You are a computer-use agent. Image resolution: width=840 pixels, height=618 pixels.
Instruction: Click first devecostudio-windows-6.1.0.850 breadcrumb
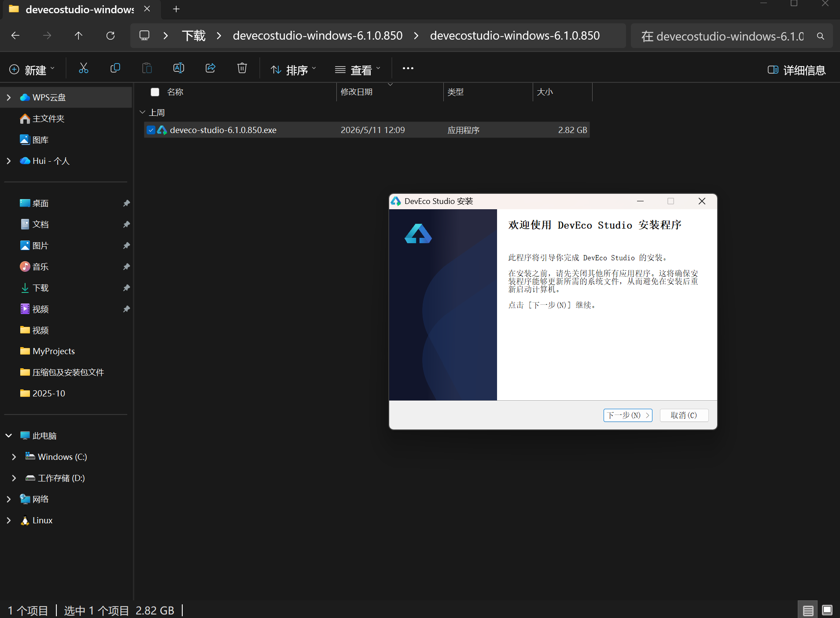[x=317, y=36]
